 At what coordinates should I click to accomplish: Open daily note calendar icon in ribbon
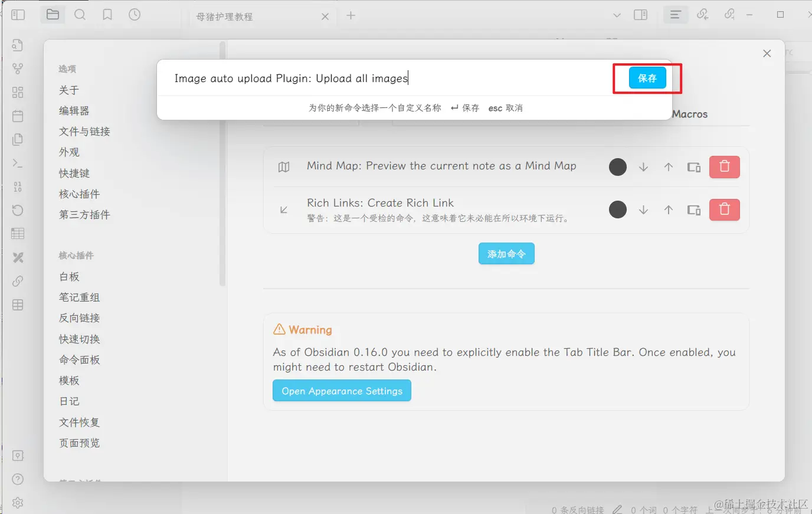point(18,116)
